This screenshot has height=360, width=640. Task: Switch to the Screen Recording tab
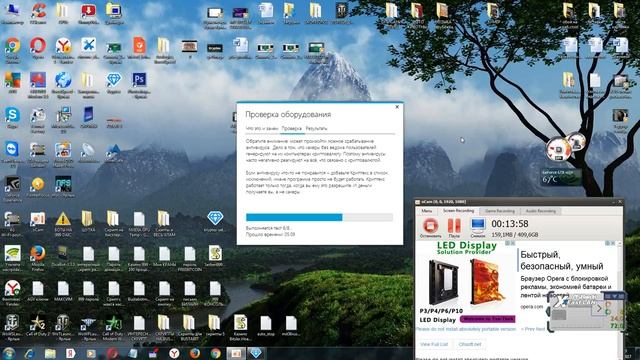click(458, 211)
